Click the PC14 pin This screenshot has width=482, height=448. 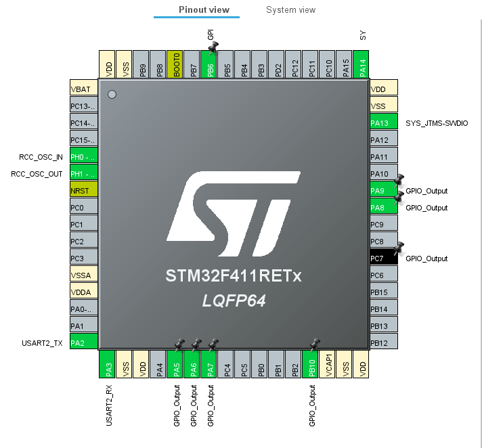[84, 121]
